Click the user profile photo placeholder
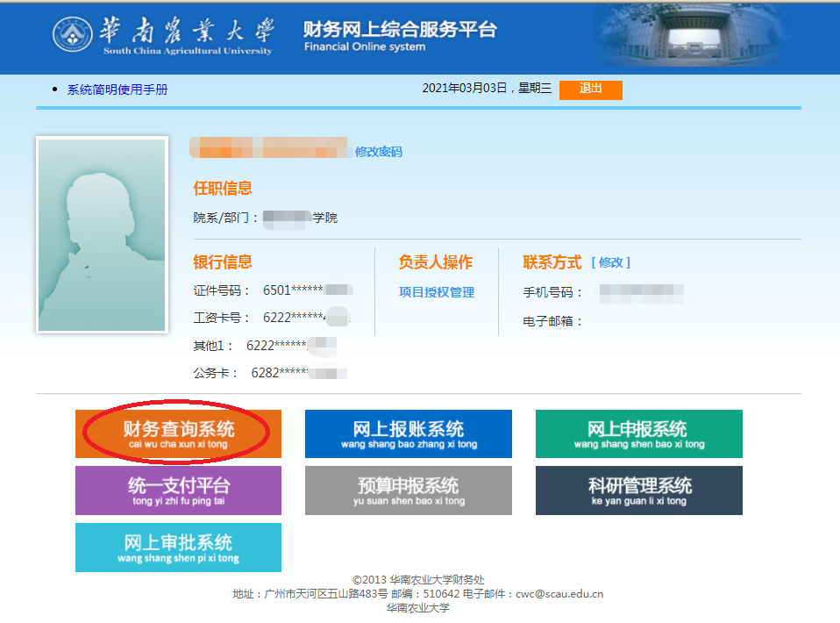 [102, 235]
